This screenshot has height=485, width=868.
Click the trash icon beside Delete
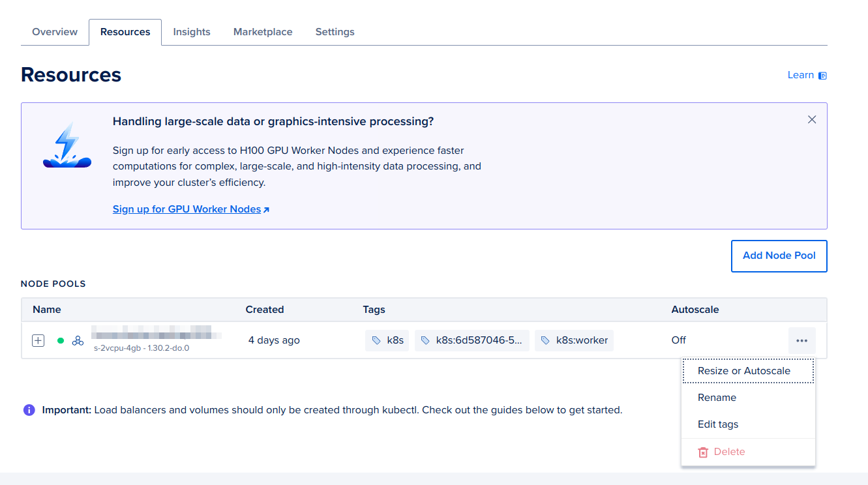[x=703, y=452]
